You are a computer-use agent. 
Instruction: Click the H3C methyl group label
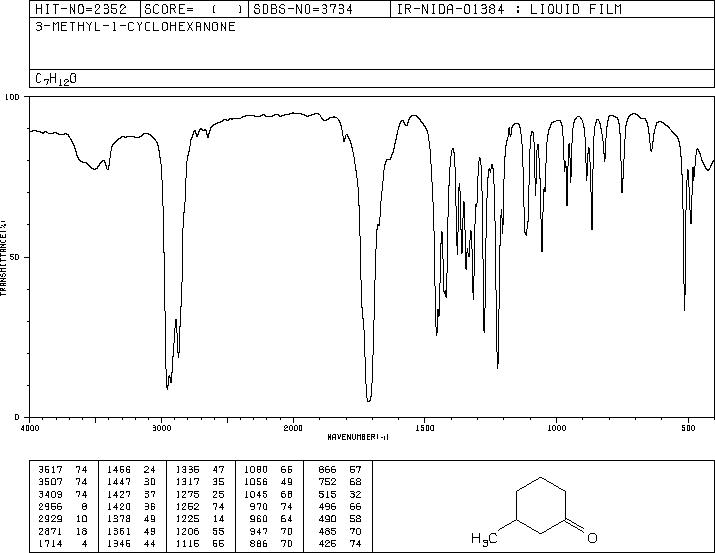tap(484, 538)
